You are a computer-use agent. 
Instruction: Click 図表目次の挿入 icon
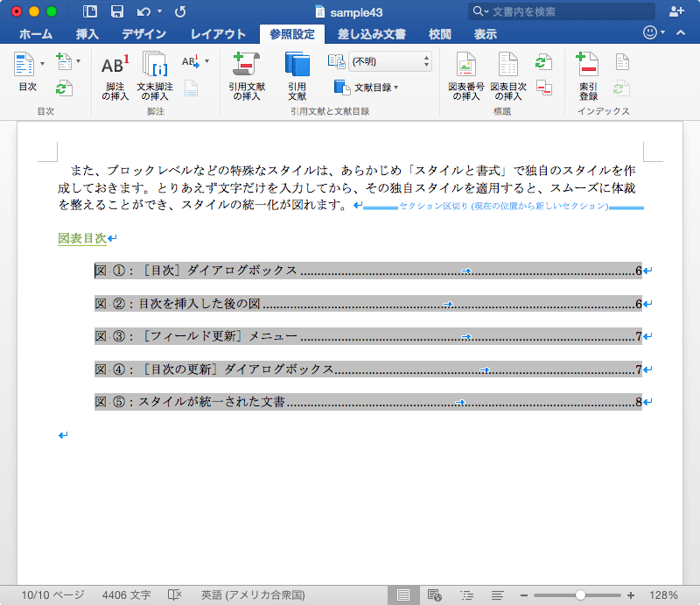[x=508, y=76]
